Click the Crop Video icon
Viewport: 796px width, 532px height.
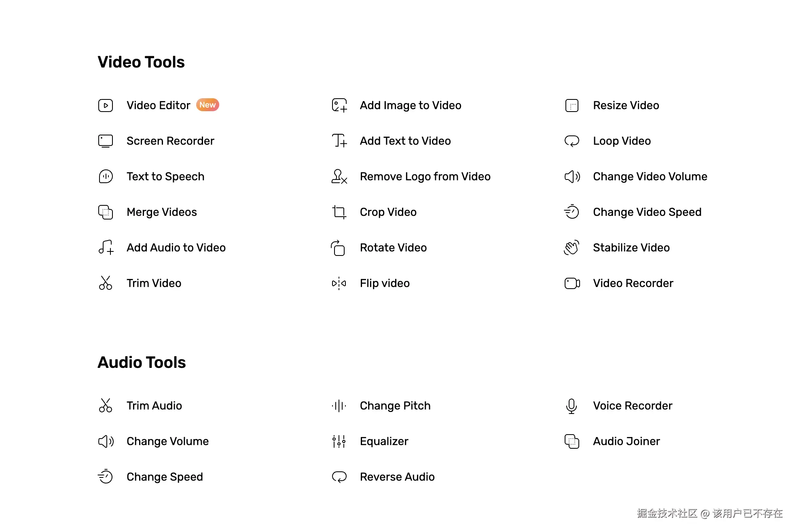[x=339, y=212]
